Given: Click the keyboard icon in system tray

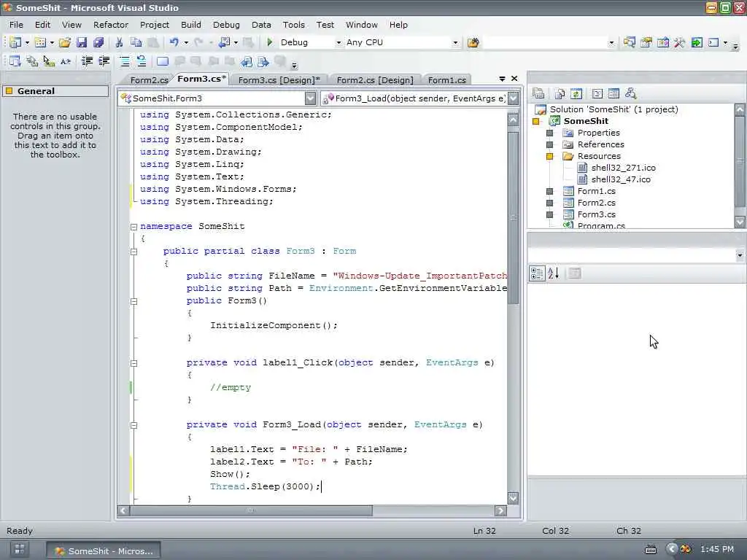Looking at the screenshot, I should coord(650,550).
